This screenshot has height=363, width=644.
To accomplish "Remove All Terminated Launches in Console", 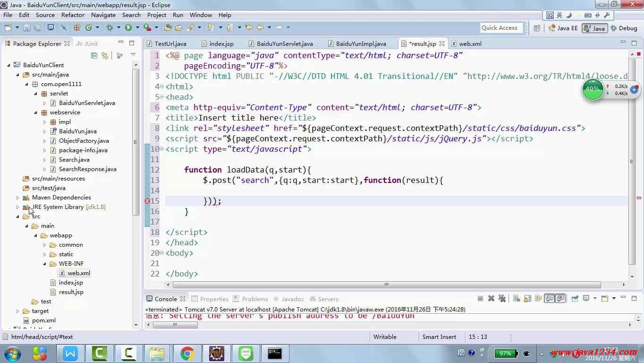I will [502, 299].
